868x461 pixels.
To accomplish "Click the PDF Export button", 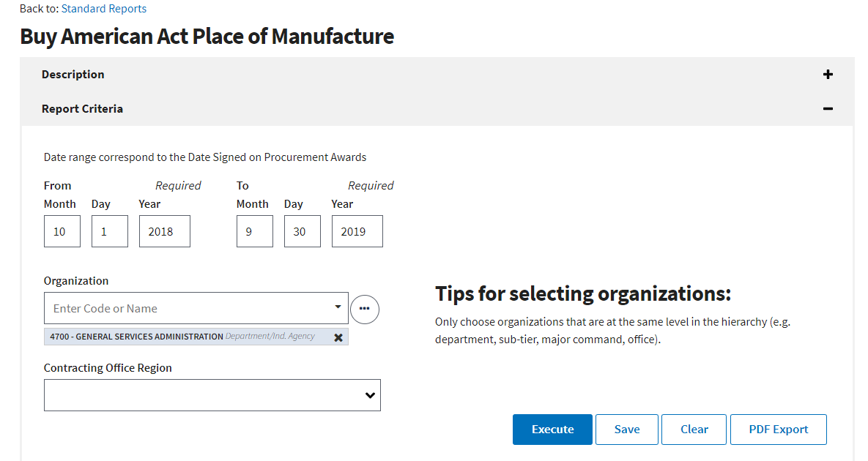I will click(779, 430).
